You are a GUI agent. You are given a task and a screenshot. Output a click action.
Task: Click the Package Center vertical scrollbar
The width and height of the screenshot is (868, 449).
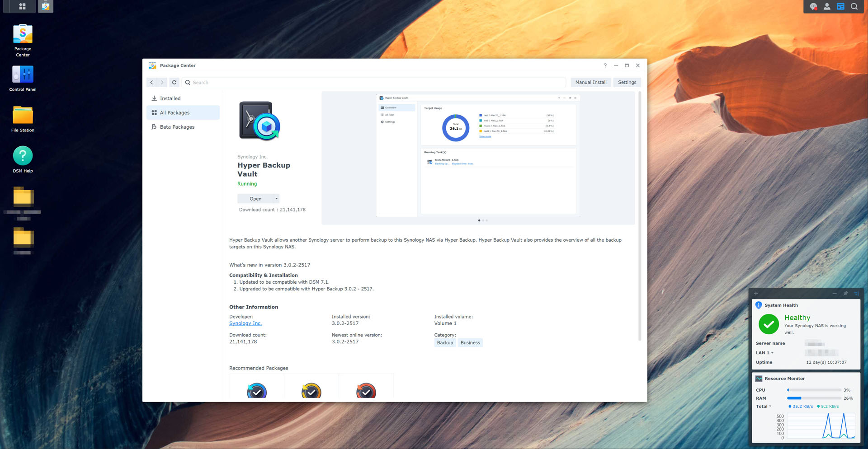(x=640, y=216)
